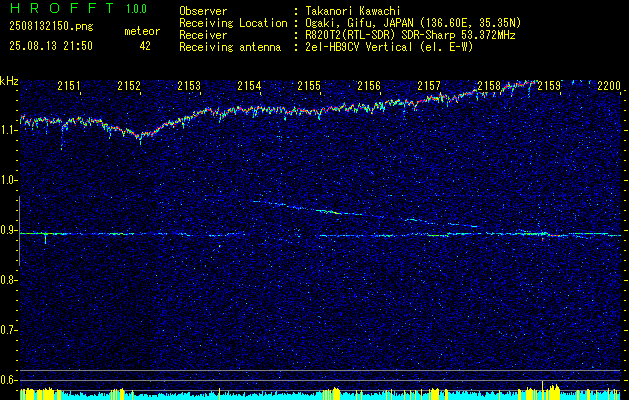Click the kHz axis unit label
Screen dimensions: 629x400
[9, 81]
